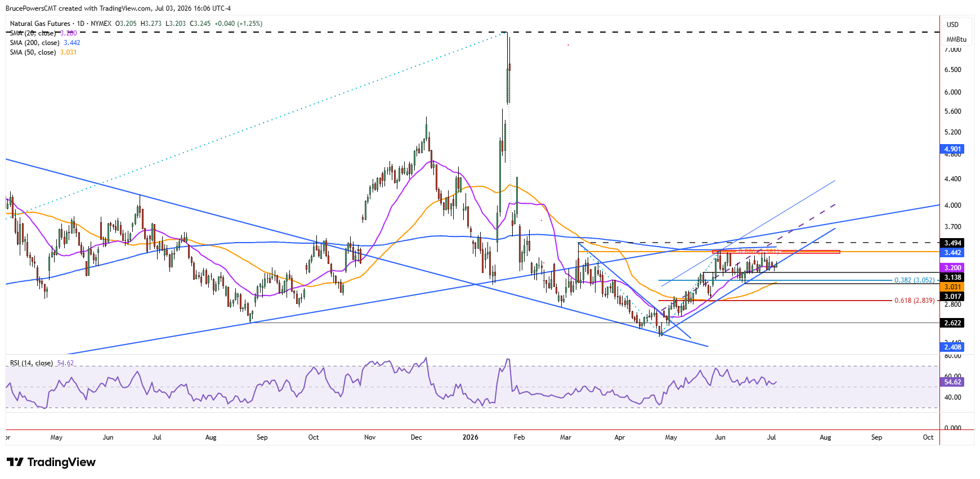This screenshot has width=980, height=479.
Task: Click the 'Dec' label on time axis
Action: (x=417, y=437)
